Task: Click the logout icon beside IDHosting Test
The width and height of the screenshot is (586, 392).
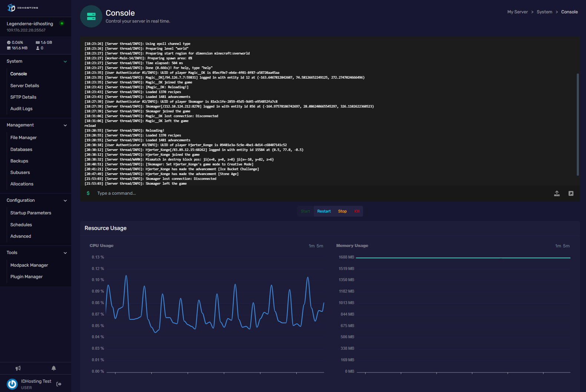Action: (59, 384)
